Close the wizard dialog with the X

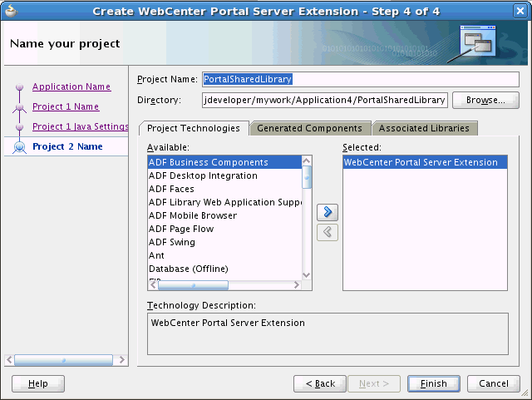[520, 11]
